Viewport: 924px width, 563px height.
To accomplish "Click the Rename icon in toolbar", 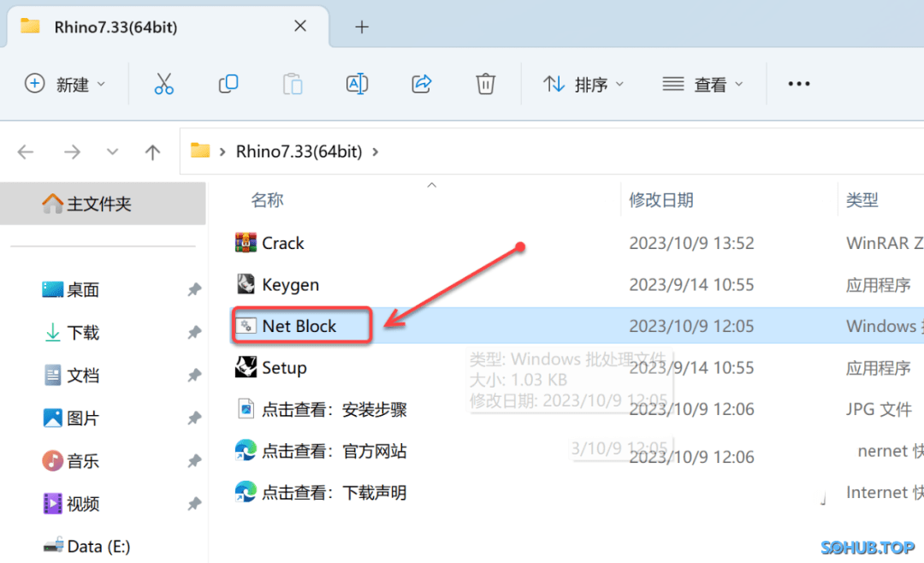I will click(x=357, y=84).
